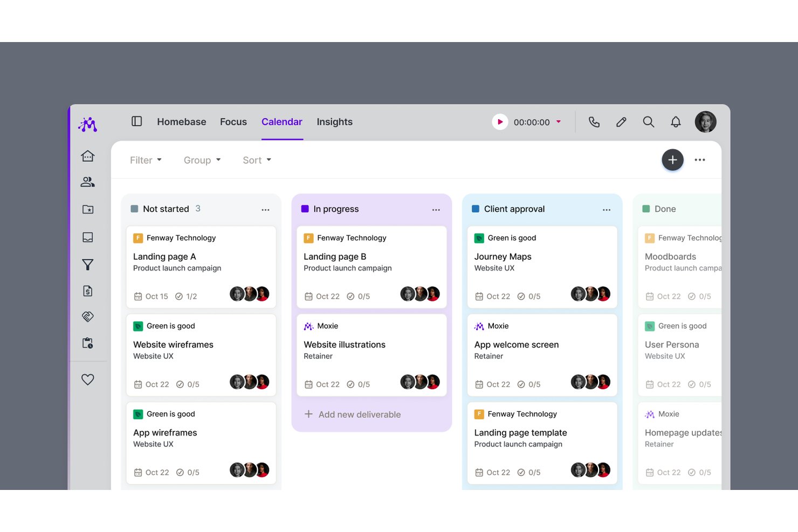The height and width of the screenshot is (532, 798).
Task: Click the In progress purple color square
Action: [305, 209]
